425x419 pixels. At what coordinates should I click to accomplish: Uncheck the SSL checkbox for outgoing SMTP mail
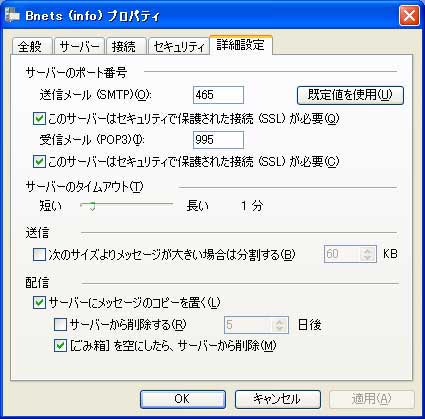click(39, 119)
